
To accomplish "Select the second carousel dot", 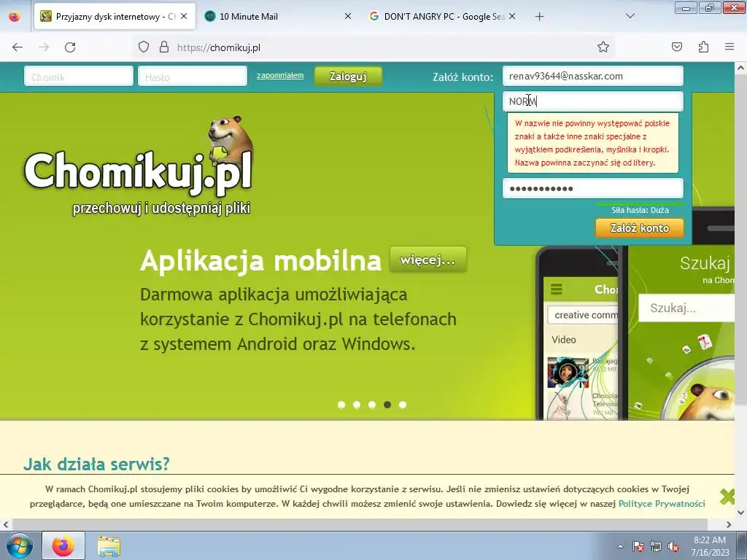I will [x=357, y=405].
